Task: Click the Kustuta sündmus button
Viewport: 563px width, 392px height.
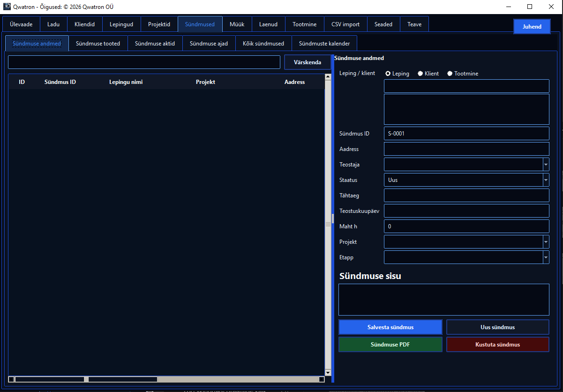Action: pos(498,345)
